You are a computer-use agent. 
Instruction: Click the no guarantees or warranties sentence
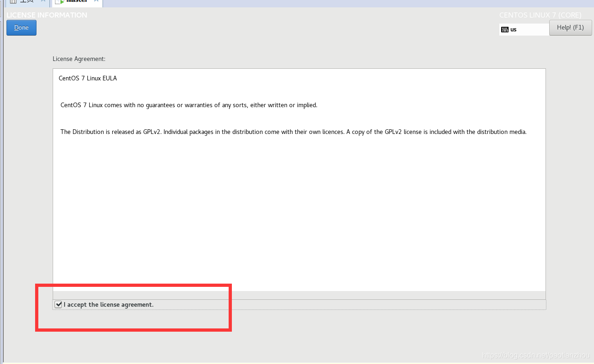point(189,105)
